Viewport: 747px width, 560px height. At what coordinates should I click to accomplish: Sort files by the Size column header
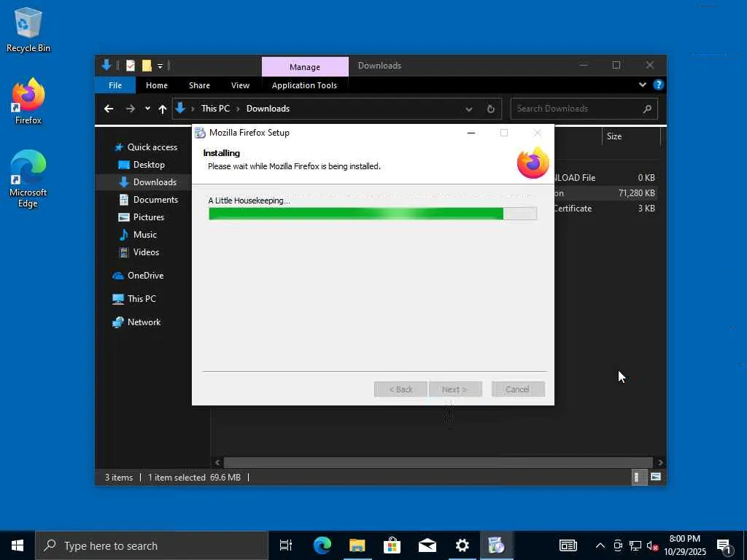click(631, 136)
